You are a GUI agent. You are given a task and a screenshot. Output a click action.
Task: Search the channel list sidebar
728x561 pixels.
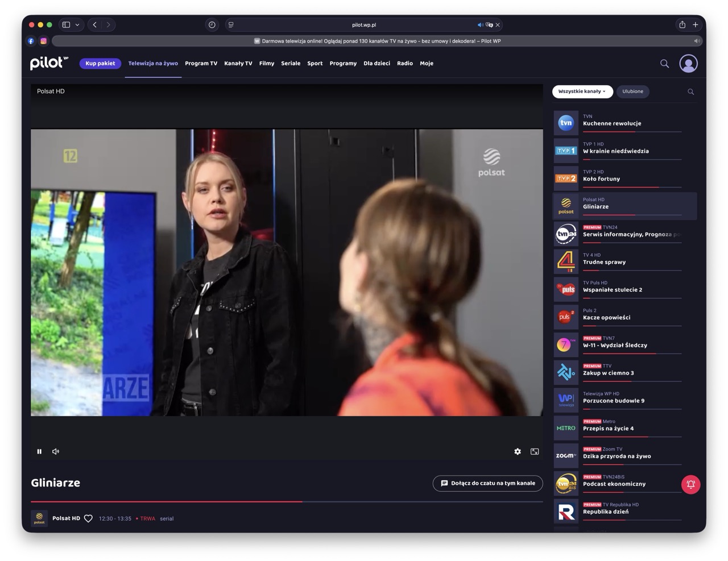click(690, 92)
